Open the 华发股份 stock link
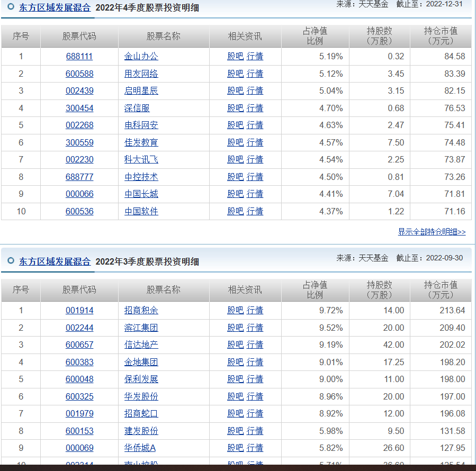476x471 pixels. coord(141,396)
